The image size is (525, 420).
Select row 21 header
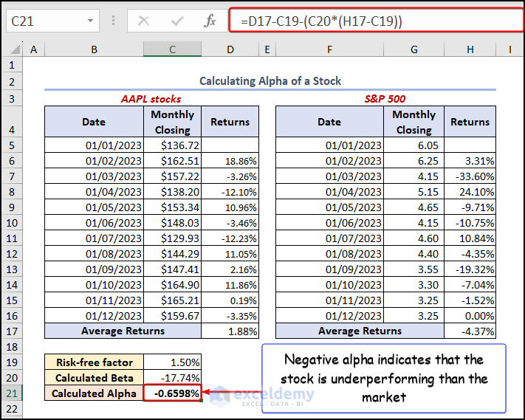pos(12,393)
